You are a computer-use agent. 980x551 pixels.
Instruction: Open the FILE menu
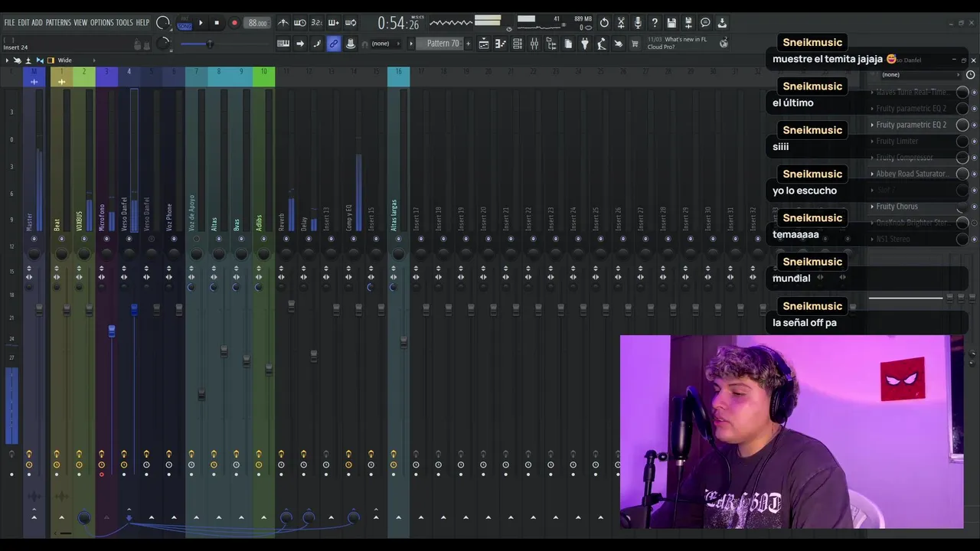pos(9,22)
